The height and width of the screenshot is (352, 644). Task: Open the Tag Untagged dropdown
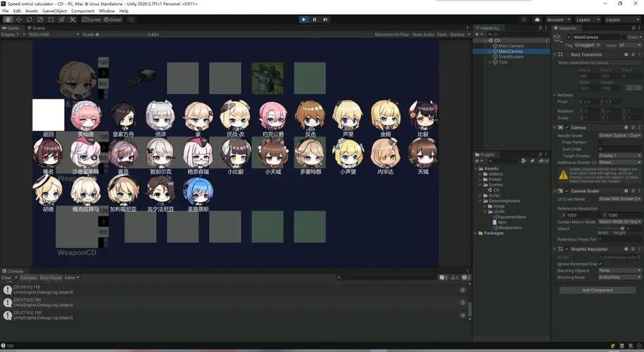click(x=587, y=45)
